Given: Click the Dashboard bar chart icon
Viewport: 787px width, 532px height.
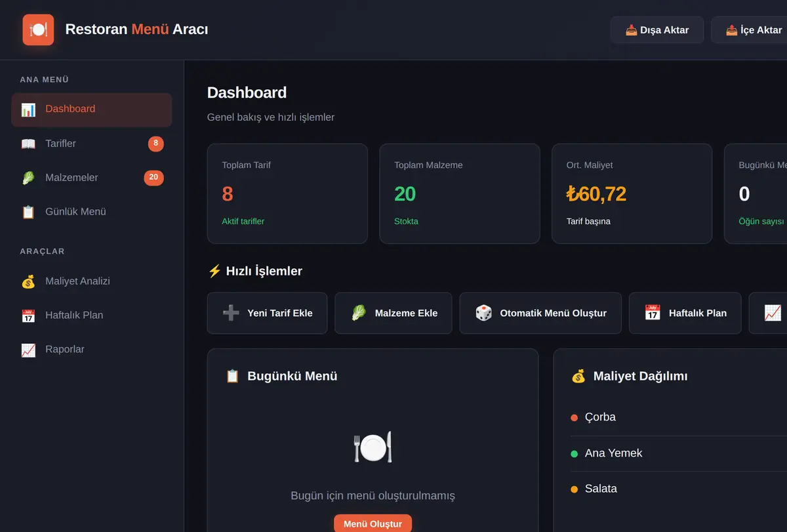Looking at the screenshot, I should pos(28,110).
